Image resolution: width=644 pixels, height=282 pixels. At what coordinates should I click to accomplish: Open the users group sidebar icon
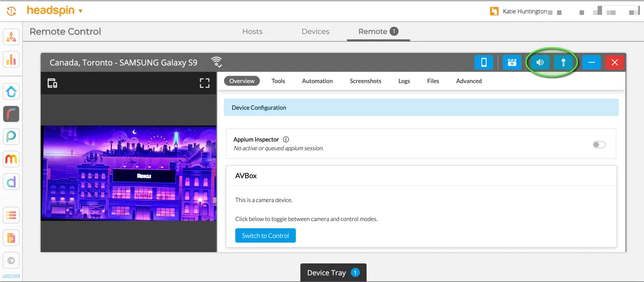tap(11, 37)
